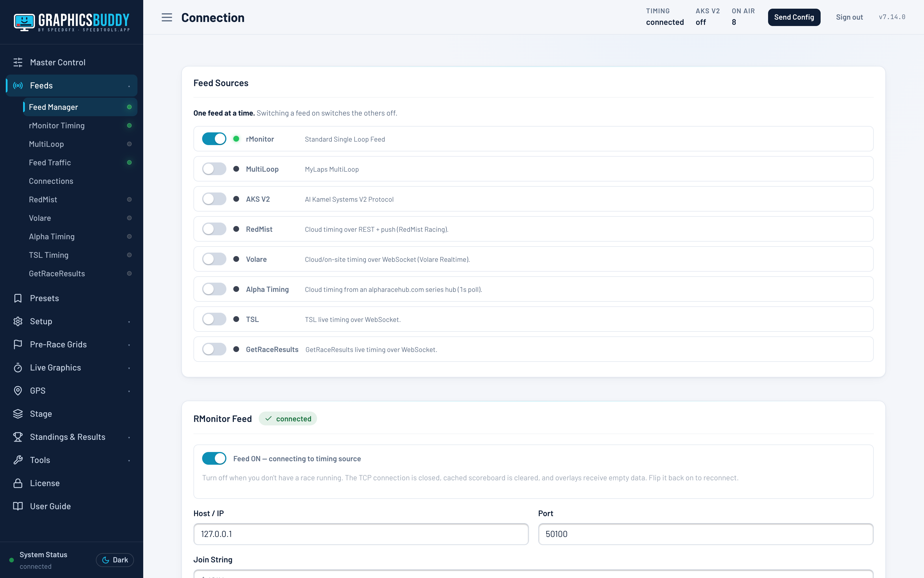Viewport: 924px width, 578px height.
Task: Click the Tools wrench icon
Action: point(18,460)
